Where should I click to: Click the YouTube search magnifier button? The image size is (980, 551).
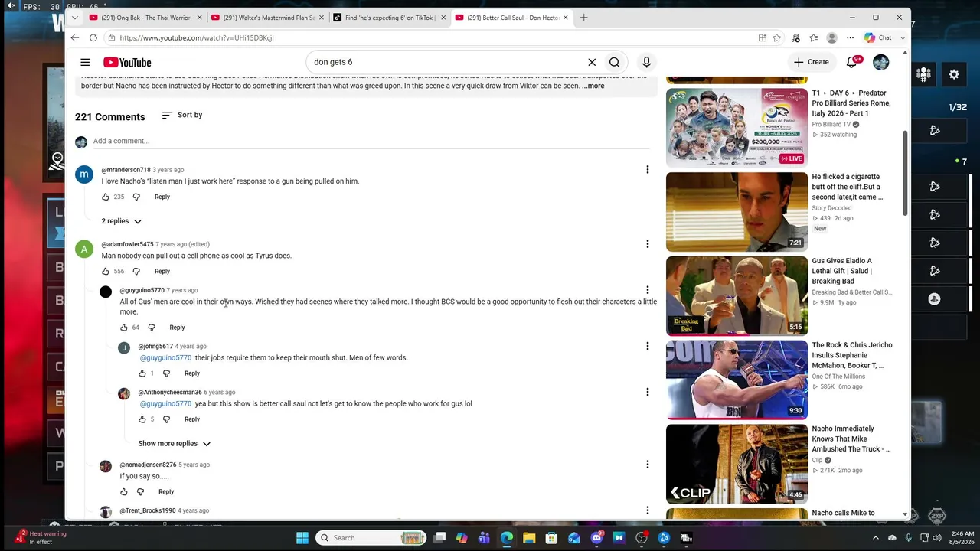click(614, 62)
